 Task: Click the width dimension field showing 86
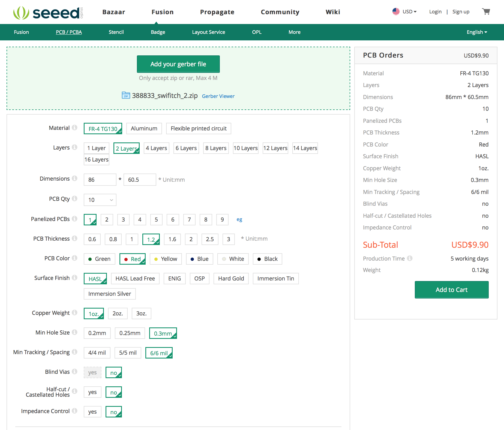[x=100, y=180]
